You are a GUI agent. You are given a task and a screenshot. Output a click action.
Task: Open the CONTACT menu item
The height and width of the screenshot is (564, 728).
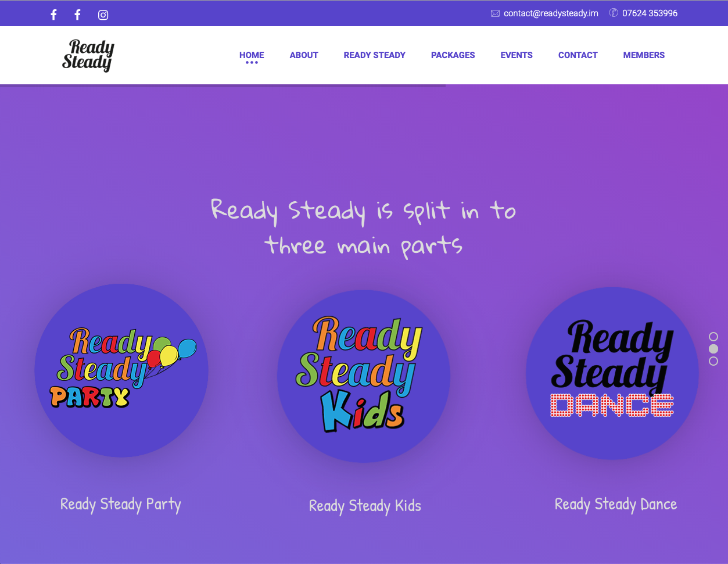[578, 55]
